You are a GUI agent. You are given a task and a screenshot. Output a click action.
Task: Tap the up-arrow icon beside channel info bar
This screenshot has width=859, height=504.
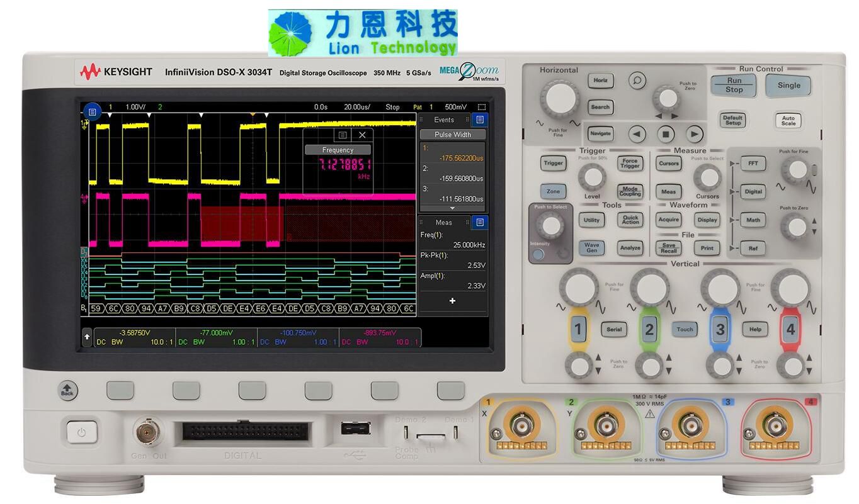point(87,337)
